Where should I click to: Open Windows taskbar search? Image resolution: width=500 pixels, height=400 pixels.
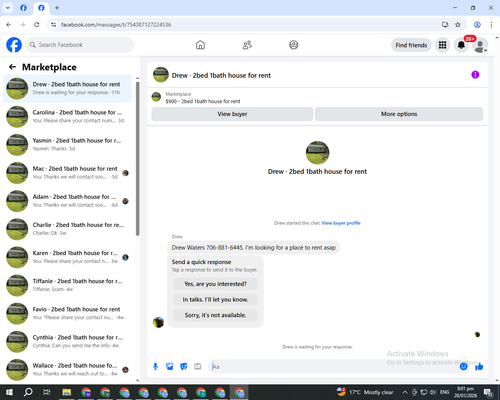coord(28,392)
